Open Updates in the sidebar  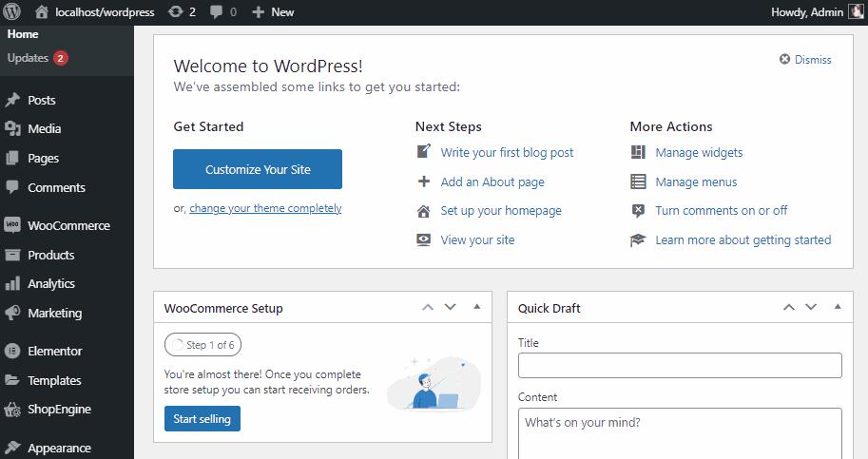(28, 58)
